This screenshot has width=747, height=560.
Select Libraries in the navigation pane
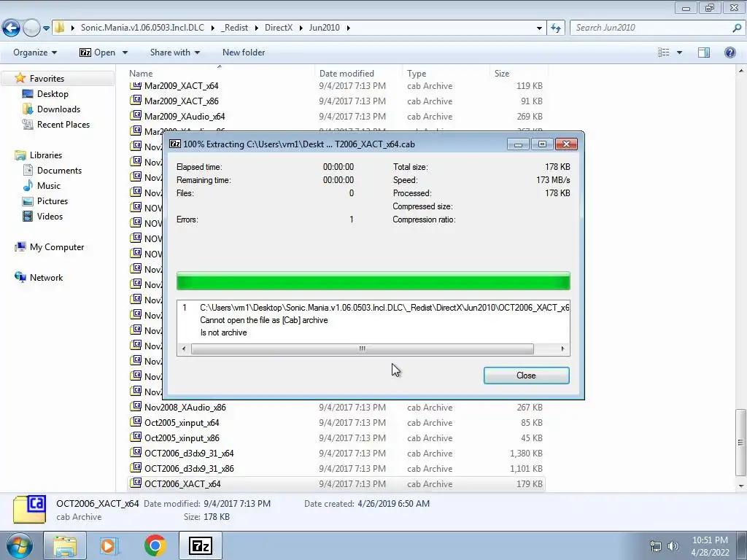[46, 155]
